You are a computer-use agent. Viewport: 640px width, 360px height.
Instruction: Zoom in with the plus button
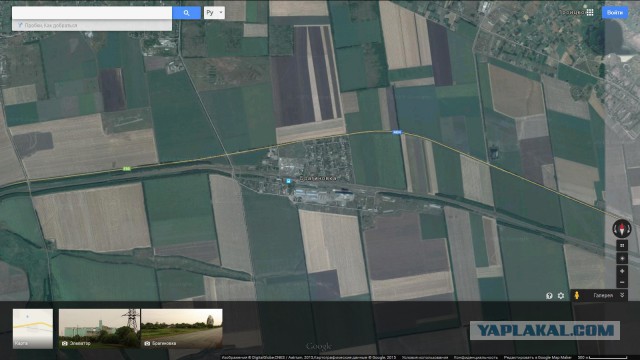click(x=622, y=271)
